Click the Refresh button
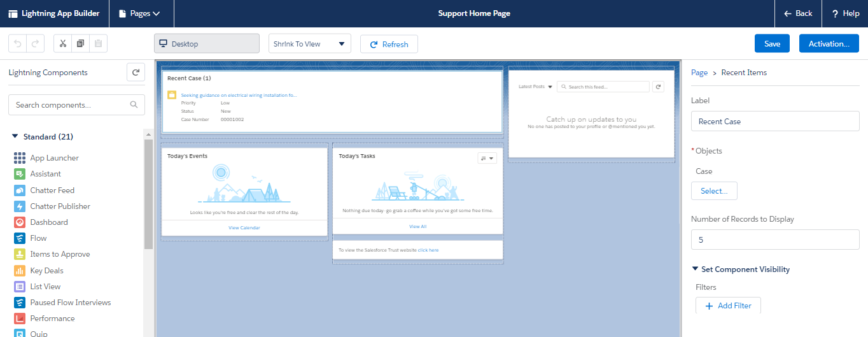 389,44
